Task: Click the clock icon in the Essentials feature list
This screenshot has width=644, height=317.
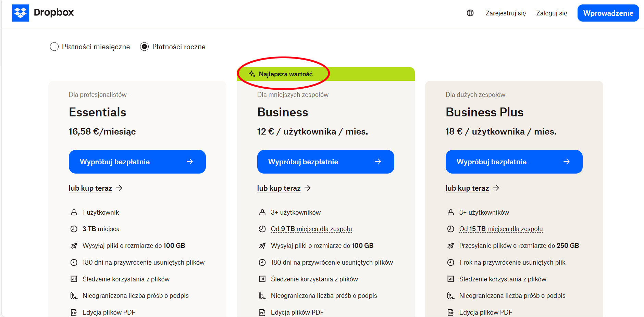Action: pos(74,263)
